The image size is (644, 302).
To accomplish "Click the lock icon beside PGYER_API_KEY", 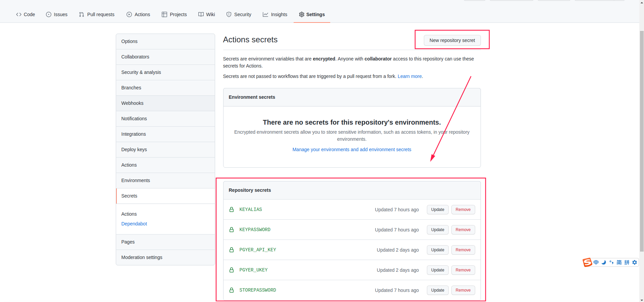I will pyautogui.click(x=232, y=250).
